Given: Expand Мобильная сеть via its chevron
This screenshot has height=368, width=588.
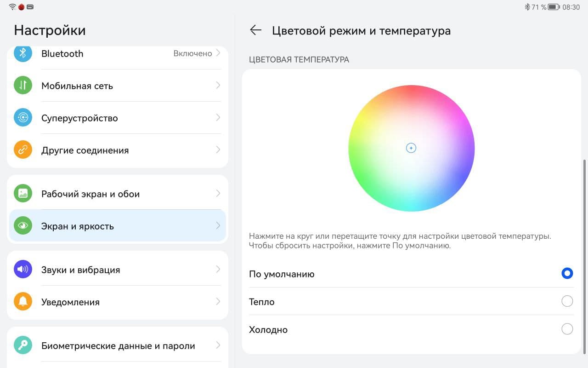Looking at the screenshot, I should click(x=218, y=86).
